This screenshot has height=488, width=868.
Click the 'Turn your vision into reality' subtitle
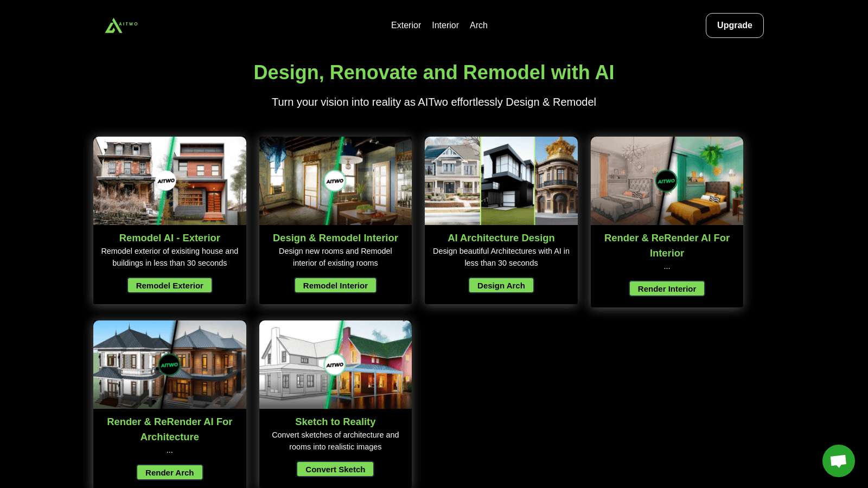click(434, 102)
